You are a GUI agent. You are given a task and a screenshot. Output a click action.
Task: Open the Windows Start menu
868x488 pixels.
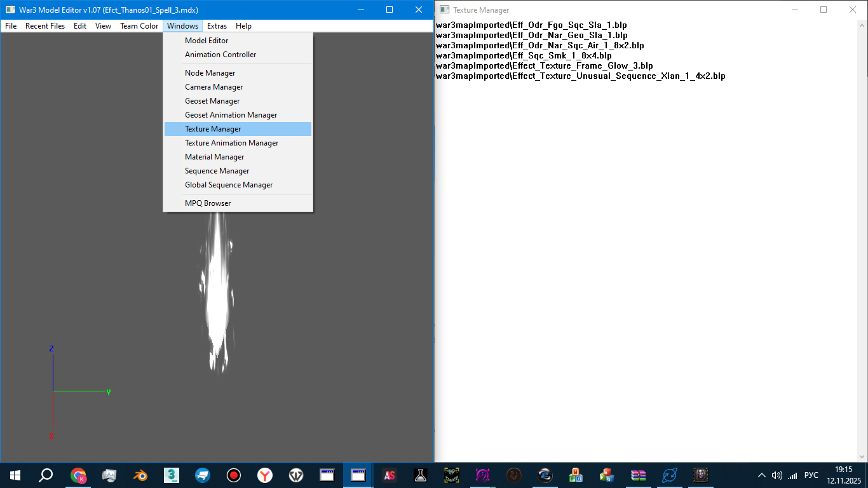tap(15, 475)
